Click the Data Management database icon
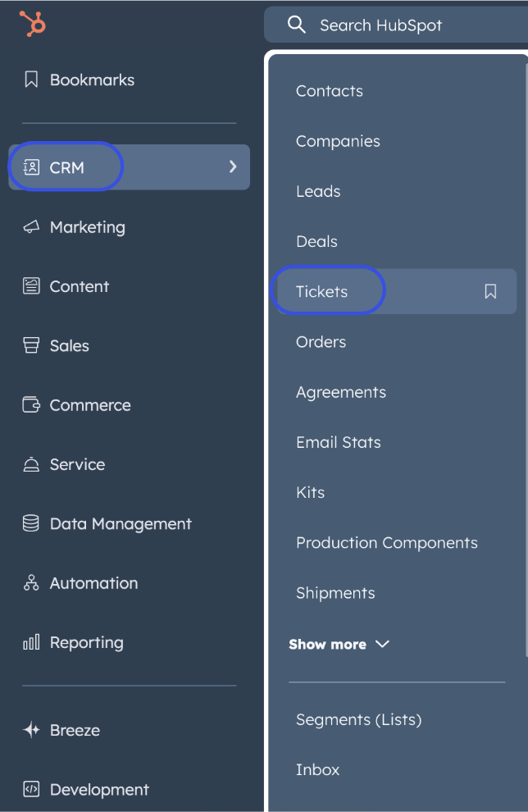The height and width of the screenshot is (812, 528). (31, 523)
